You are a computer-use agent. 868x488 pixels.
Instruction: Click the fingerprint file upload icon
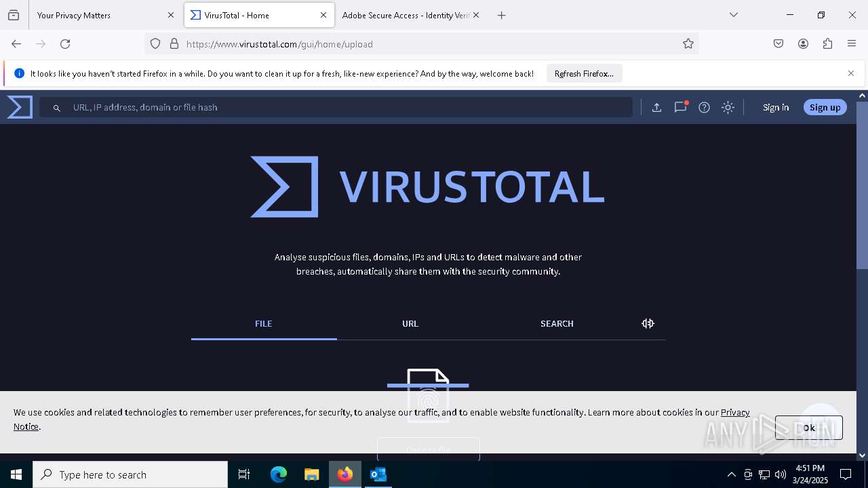tap(428, 395)
